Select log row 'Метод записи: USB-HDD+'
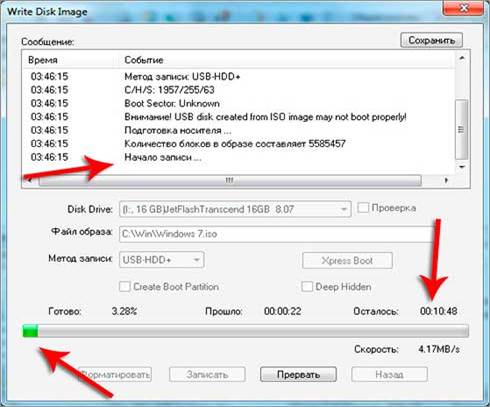This screenshot has width=490, height=407. coord(238,77)
